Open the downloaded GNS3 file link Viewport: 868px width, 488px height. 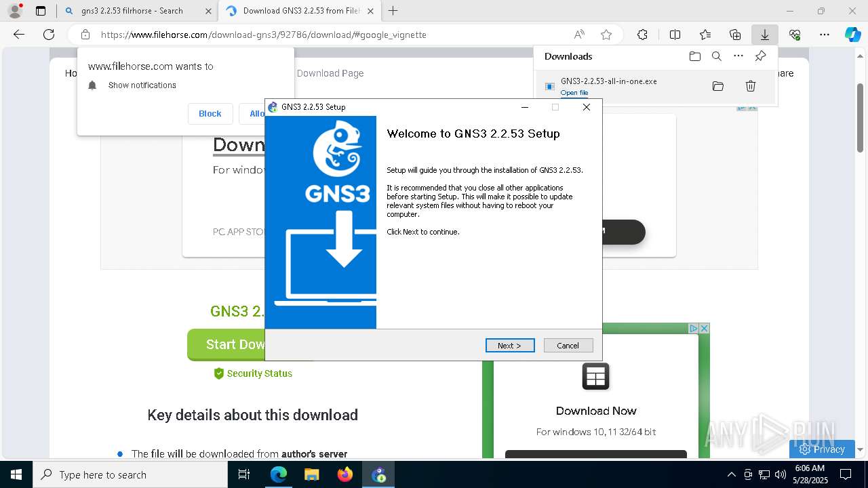click(574, 93)
